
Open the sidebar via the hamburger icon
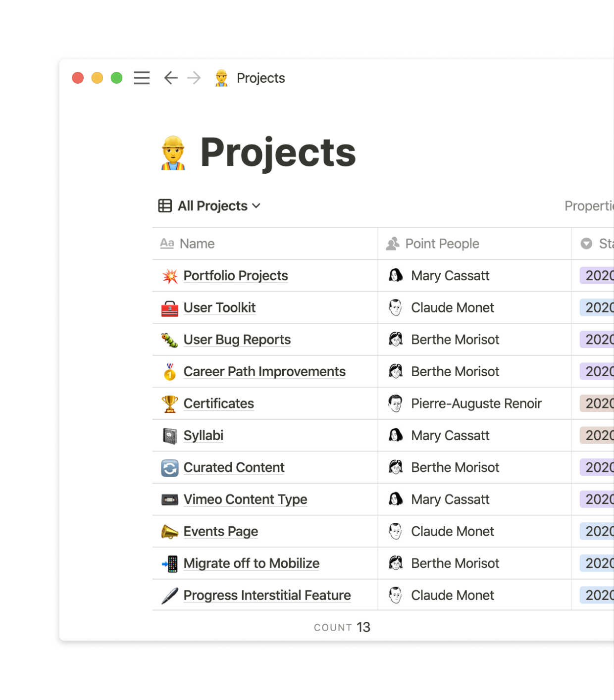pos(142,78)
